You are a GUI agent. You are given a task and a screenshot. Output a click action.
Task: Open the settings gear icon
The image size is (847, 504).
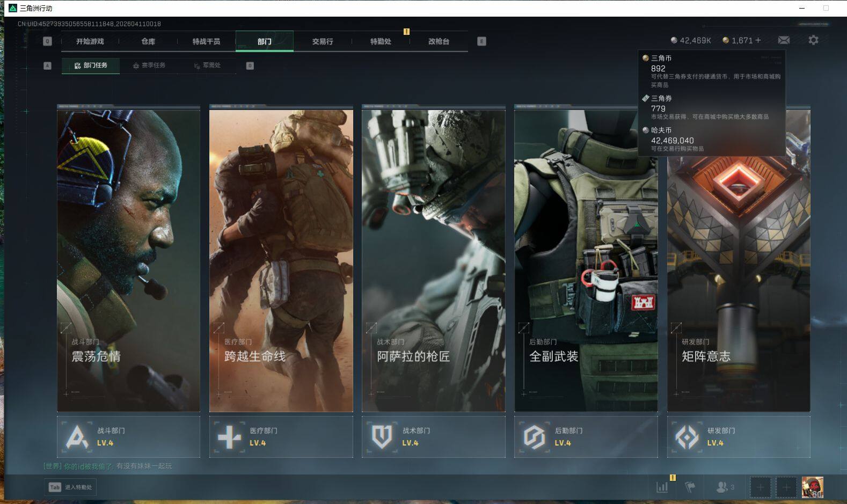coord(813,40)
